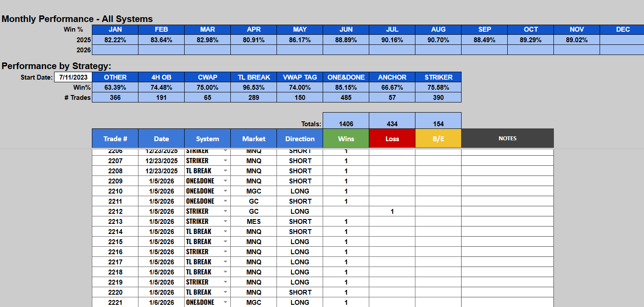Select the red Loss column header
Image resolution: width=644 pixels, height=307 pixels.
392,139
